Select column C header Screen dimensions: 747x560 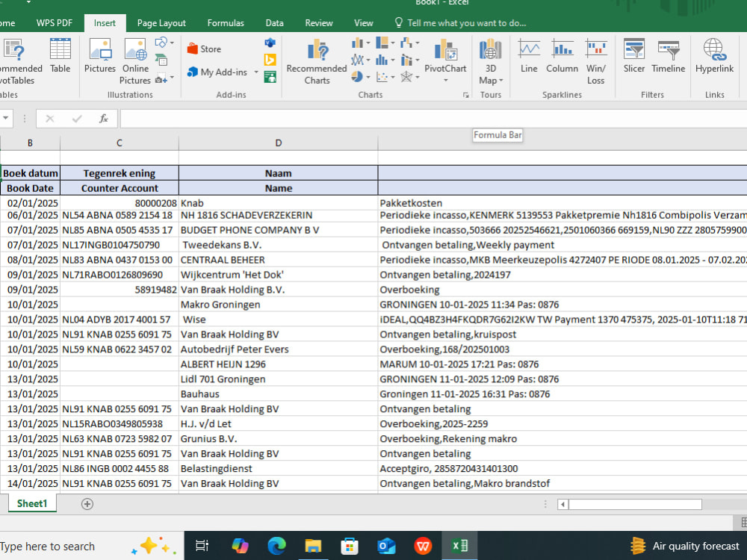pyautogui.click(x=119, y=143)
